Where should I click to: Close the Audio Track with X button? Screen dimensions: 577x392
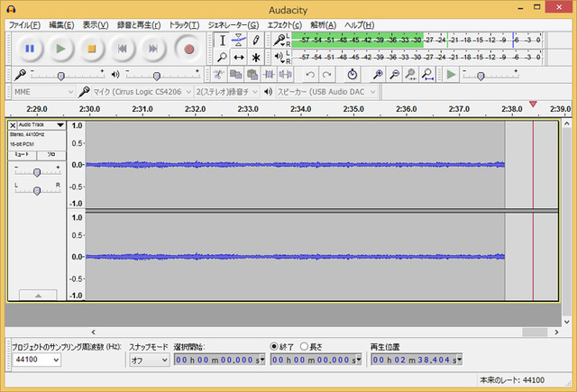tap(13, 125)
